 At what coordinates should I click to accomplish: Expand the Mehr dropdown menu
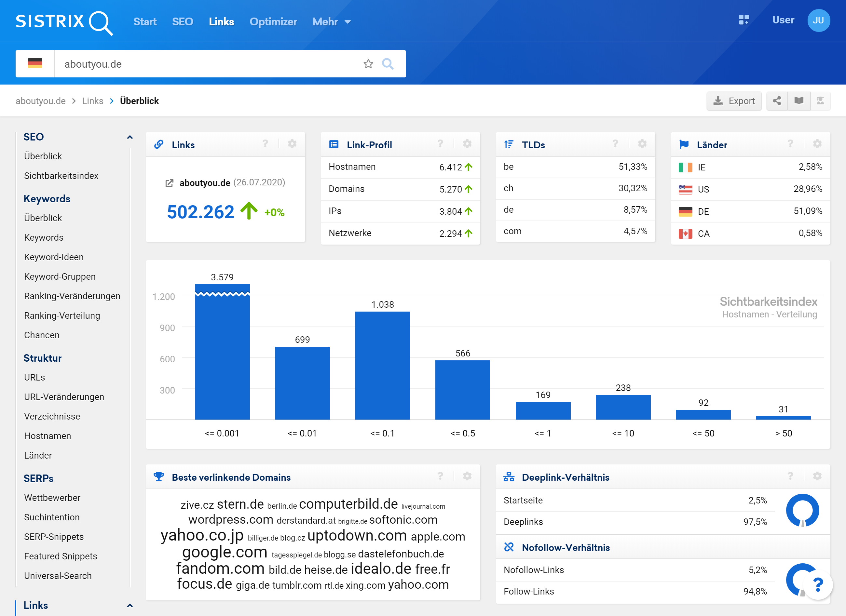(332, 21)
